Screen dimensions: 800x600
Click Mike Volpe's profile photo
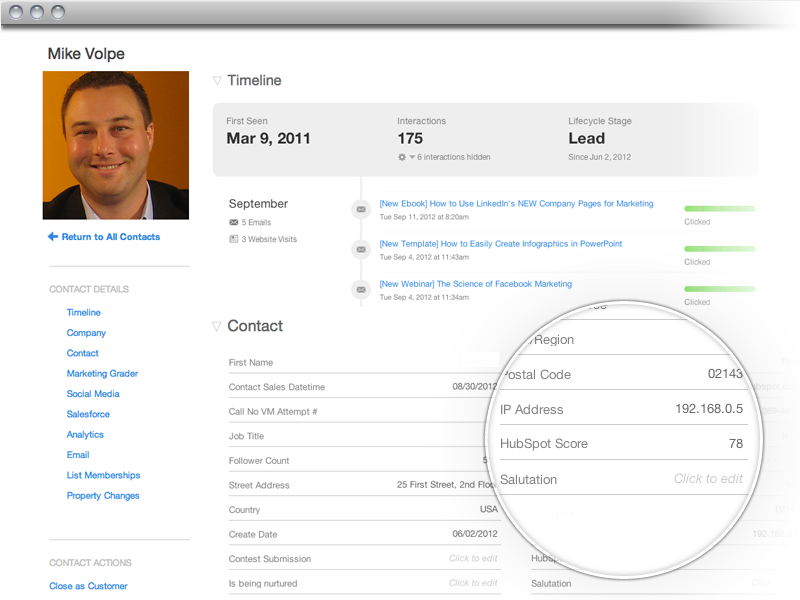(116, 145)
